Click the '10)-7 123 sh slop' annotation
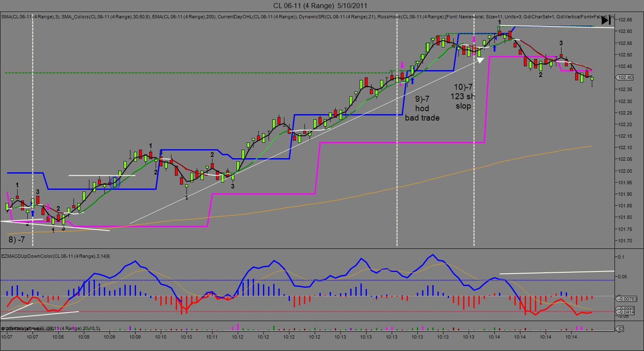The image size is (644, 351). pyautogui.click(x=463, y=96)
